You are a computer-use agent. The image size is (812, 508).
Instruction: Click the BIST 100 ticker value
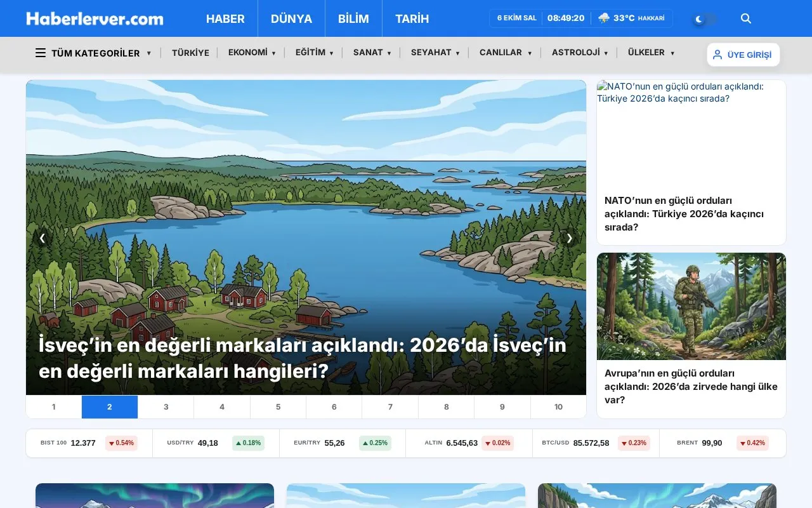pos(83,443)
